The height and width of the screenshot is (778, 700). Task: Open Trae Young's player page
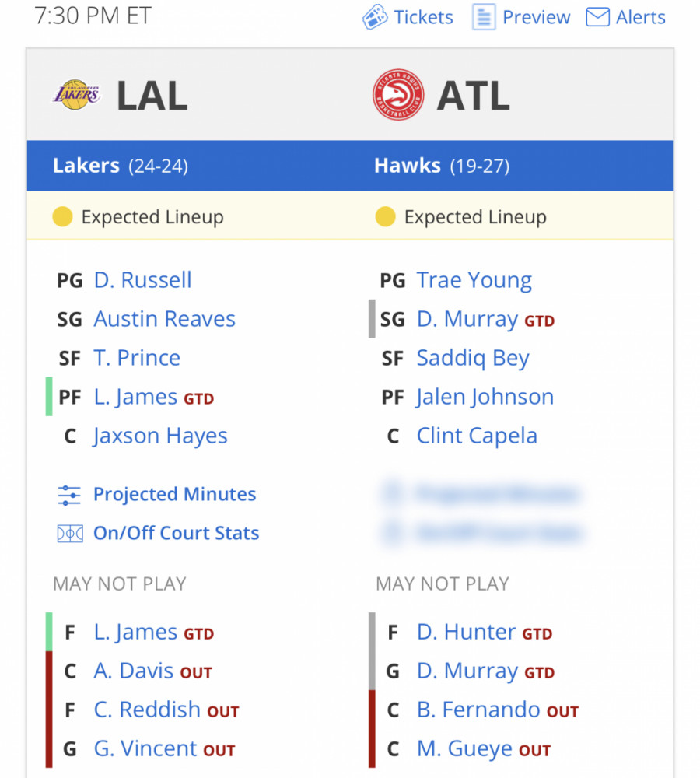click(x=474, y=281)
